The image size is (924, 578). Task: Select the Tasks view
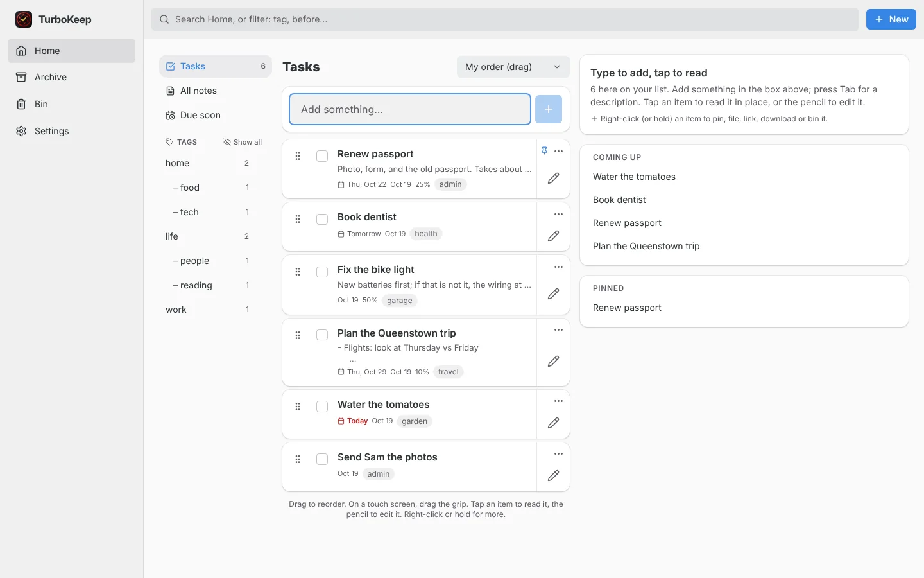click(216, 66)
